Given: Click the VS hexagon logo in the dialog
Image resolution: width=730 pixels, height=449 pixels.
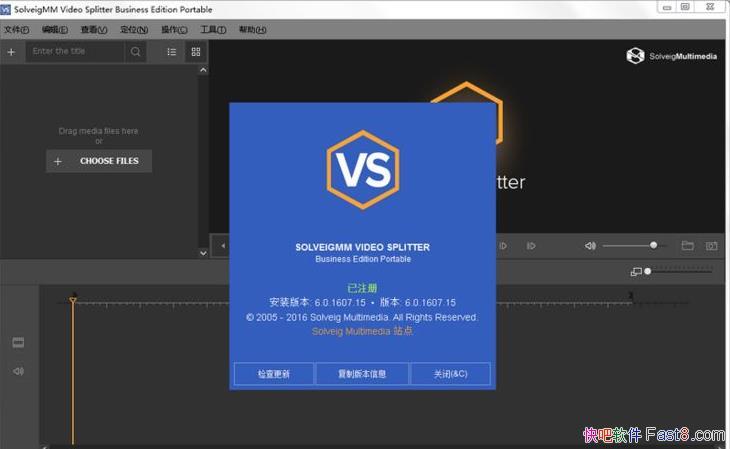Looking at the screenshot, I should point(363,170).
